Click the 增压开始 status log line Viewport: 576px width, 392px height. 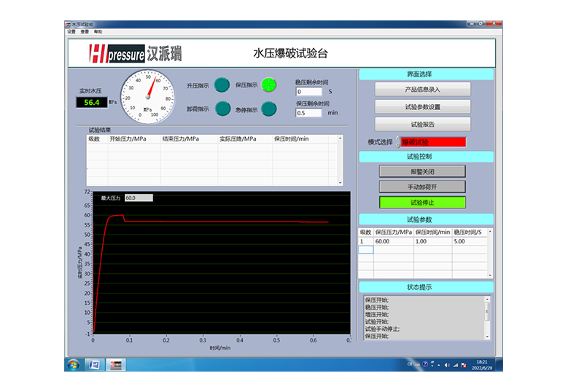376,315
